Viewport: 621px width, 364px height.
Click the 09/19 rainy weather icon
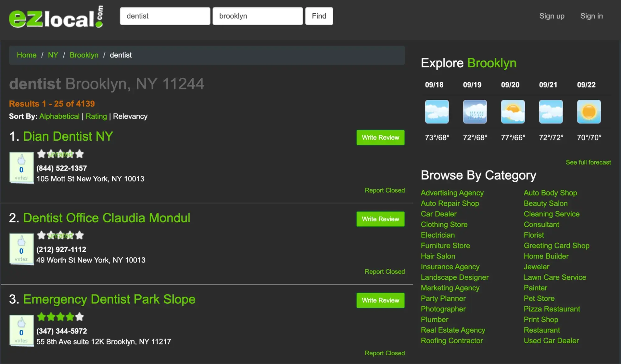coord(475,111)
